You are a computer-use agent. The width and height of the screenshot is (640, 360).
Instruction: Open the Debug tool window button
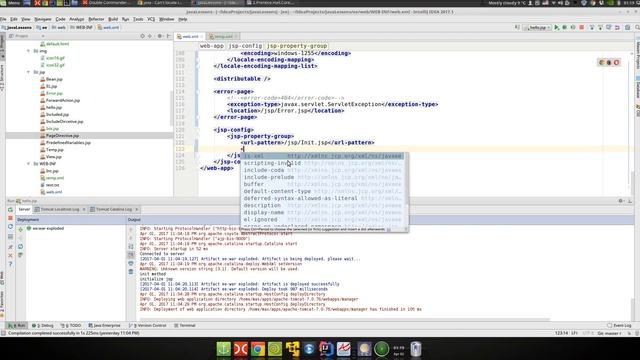43,326
